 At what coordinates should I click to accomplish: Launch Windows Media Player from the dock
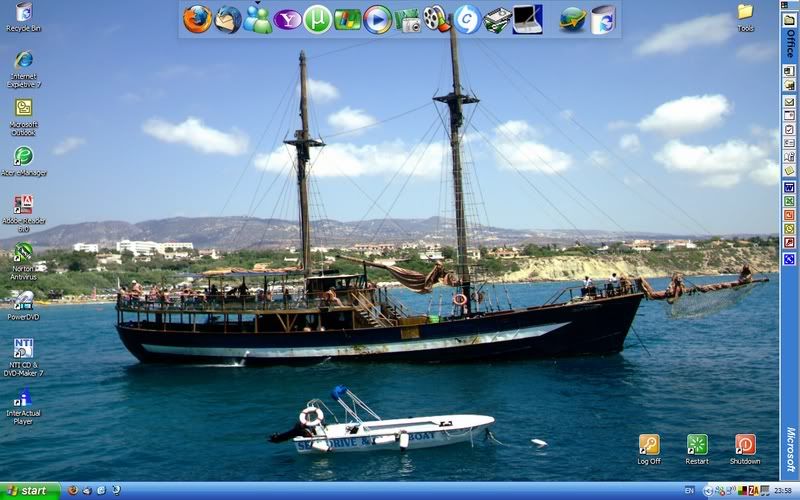click(377, 19)
